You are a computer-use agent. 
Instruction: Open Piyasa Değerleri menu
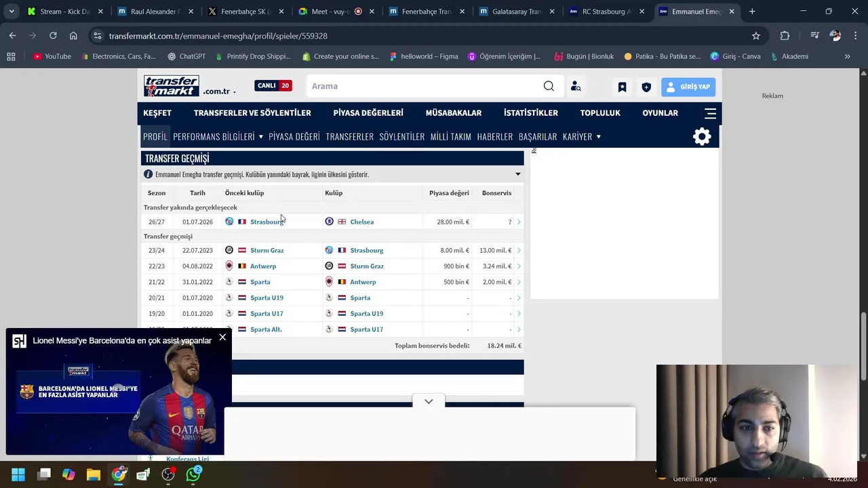pyautogui.click(x=368, y=113)
